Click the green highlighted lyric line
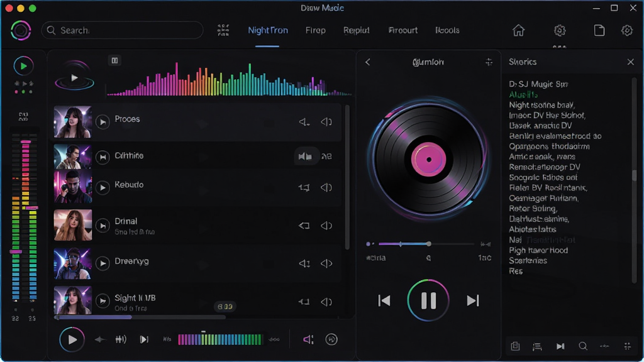The width and height of the screenshot is (644, 362). click(x=523, y=94)
